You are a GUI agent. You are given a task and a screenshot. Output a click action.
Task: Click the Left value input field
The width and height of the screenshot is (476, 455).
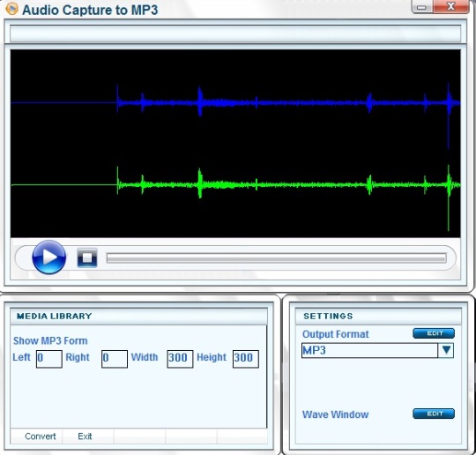(49, 359)
